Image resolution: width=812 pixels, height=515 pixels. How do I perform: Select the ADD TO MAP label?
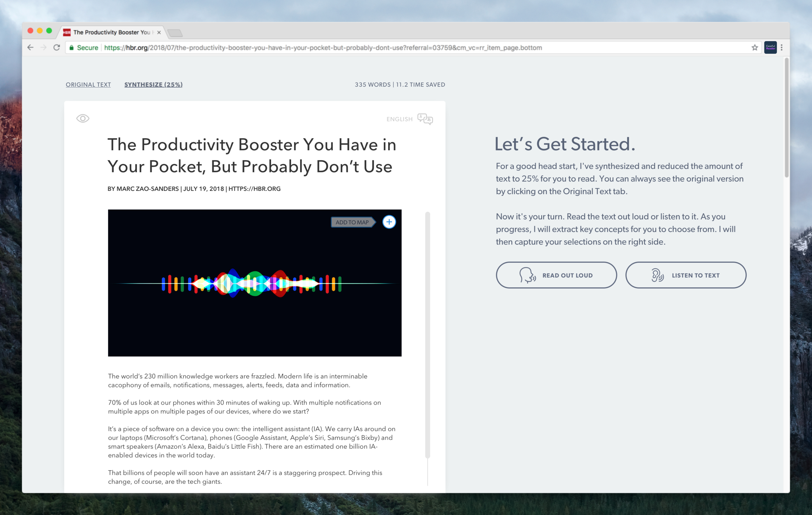353,222
